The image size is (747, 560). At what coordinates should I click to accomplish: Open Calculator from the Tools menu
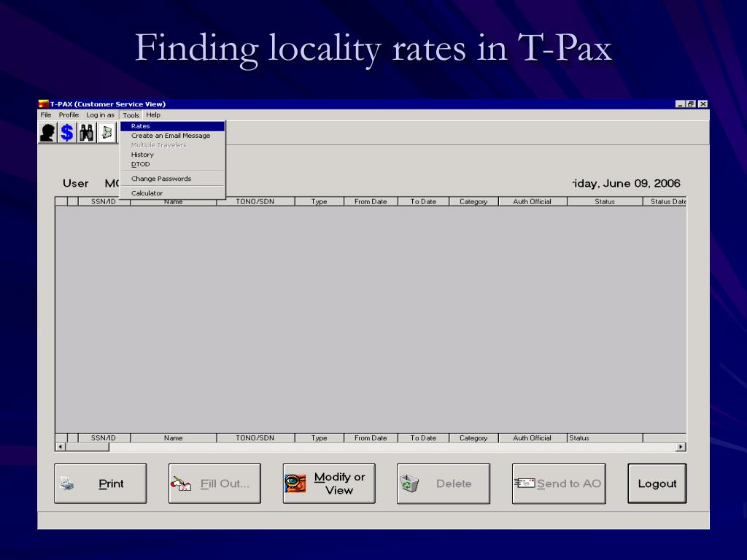click(x=172, y=193)
